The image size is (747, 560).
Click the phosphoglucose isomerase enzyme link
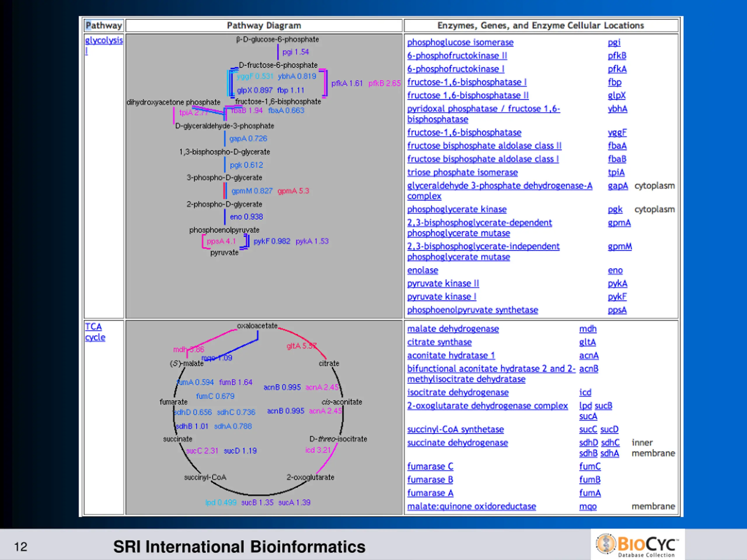point(460,43)
